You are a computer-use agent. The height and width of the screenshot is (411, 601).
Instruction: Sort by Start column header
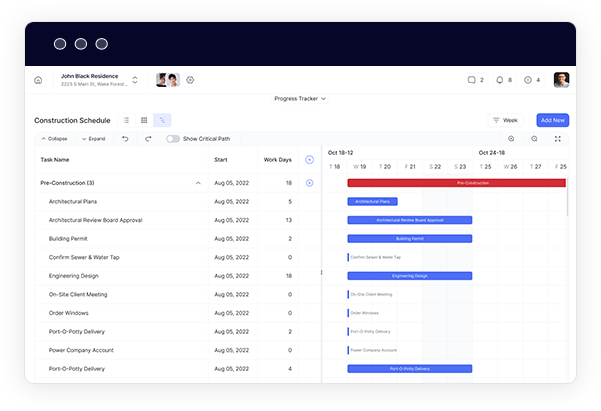click(x=221, y=159)
